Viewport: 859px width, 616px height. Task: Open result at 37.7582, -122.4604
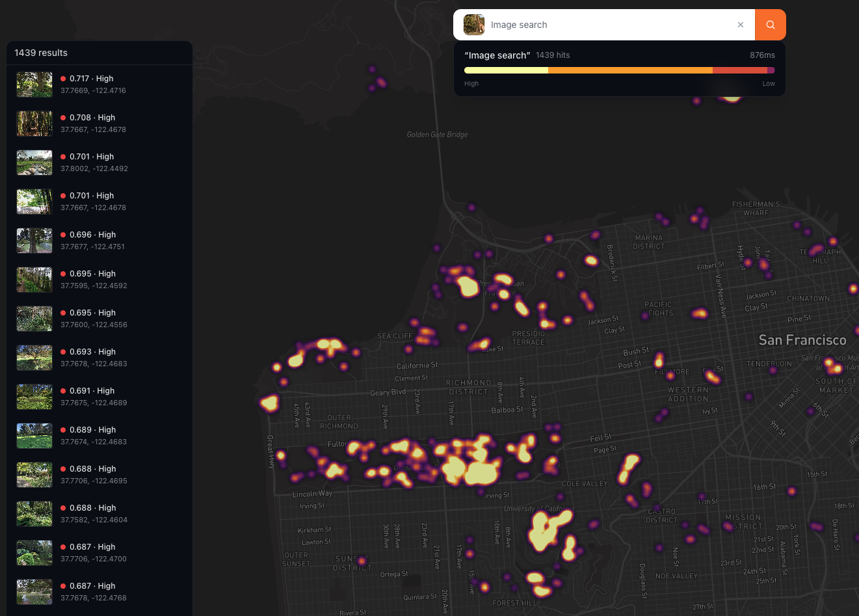[x=99, y=514]
